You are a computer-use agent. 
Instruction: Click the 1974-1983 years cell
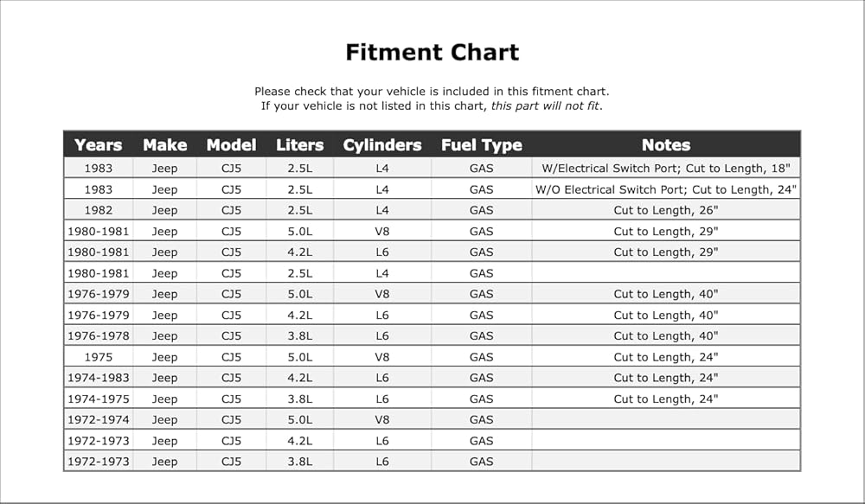click(99, 378)
